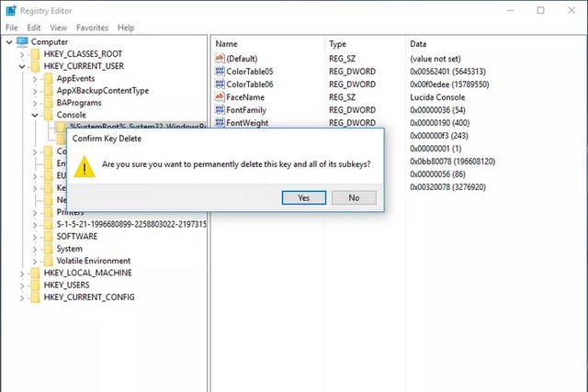Expand the Volatile Environment key
Viewport: 588px width, 392px height.
[x=35, y=262]
